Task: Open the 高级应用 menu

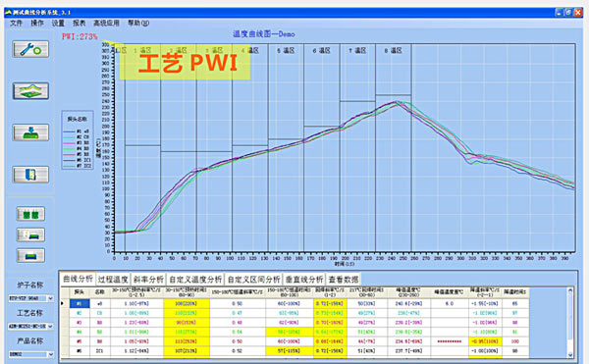Action: tap(106, 23)
